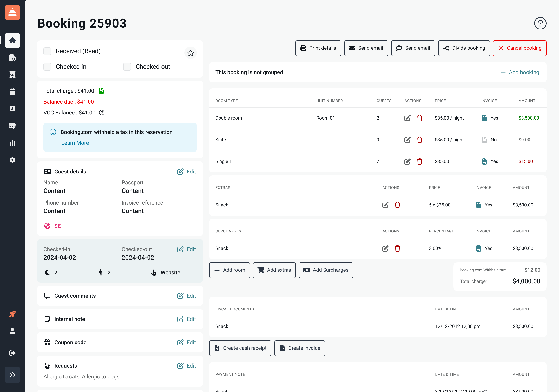Edit the Single 1 row
The width and height of the screenshot is (559, 392).
click(407, 161)
